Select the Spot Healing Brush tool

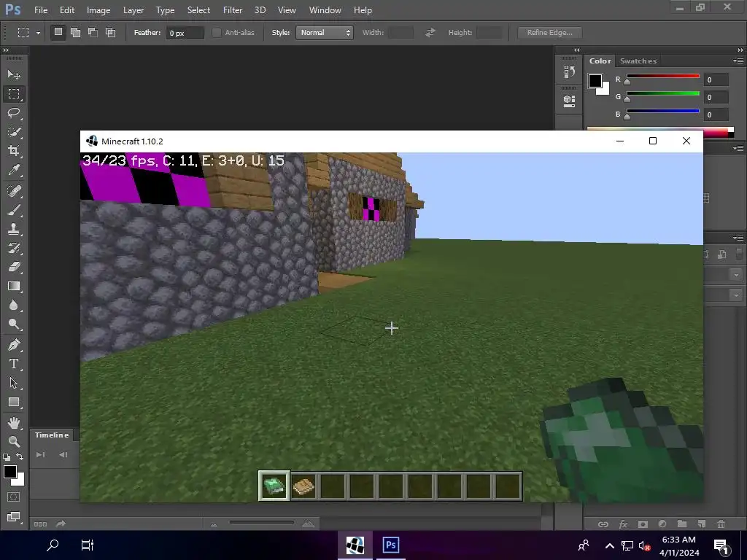tap(14, 191)
